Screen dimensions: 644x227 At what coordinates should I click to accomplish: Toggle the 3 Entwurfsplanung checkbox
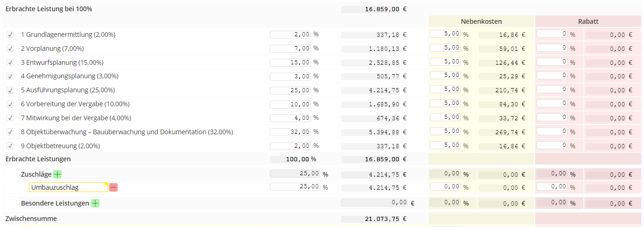click(10, 62)
